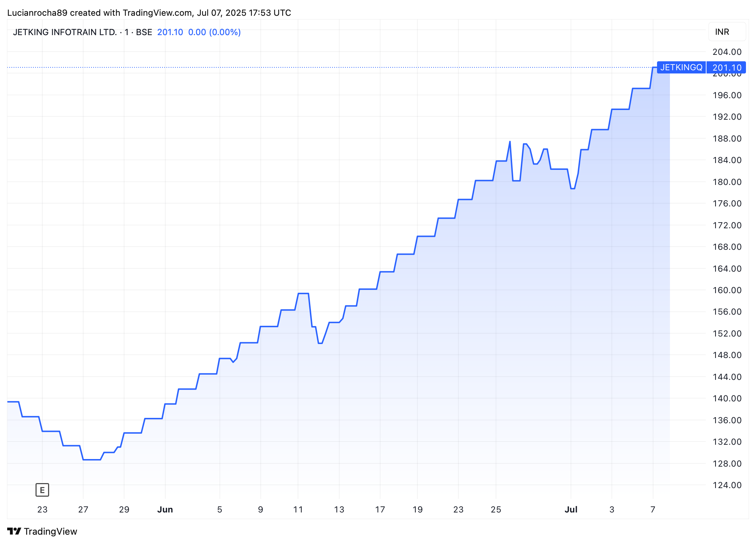The height and width of the screenshot is (544, 756).
Task: Click date 7 on the time axis
Action: click(x=653, y=510)
